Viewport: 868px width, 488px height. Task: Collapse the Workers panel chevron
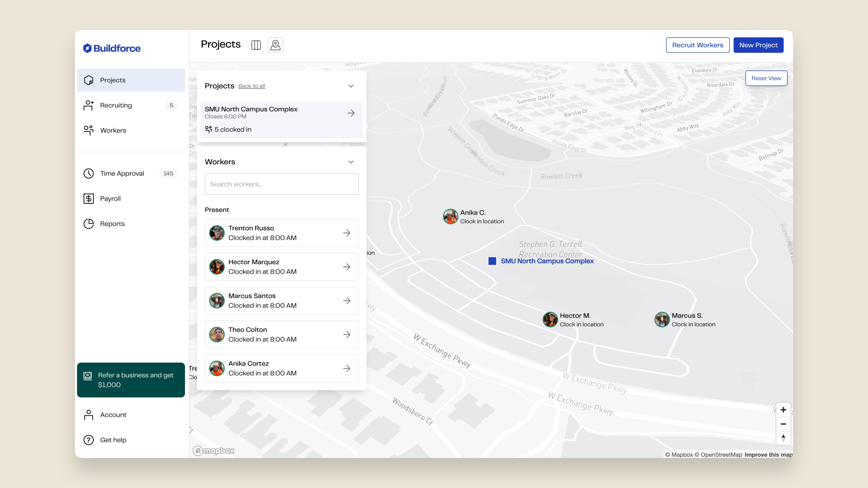351,162
